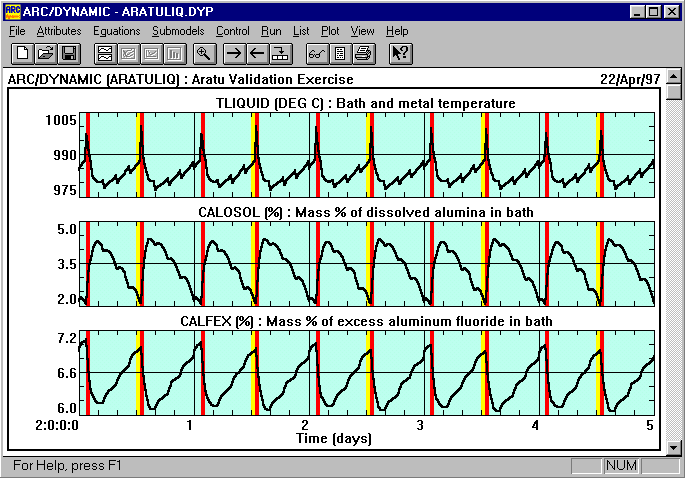Click the right arrow toolbar button
This screenshot has width=685, height=478.
tap(233, 53)
